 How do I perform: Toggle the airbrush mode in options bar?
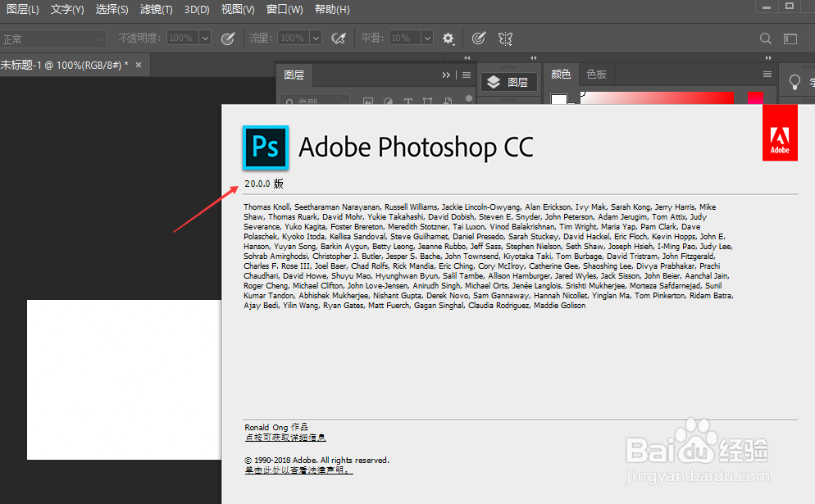click(x=339, y=38)
